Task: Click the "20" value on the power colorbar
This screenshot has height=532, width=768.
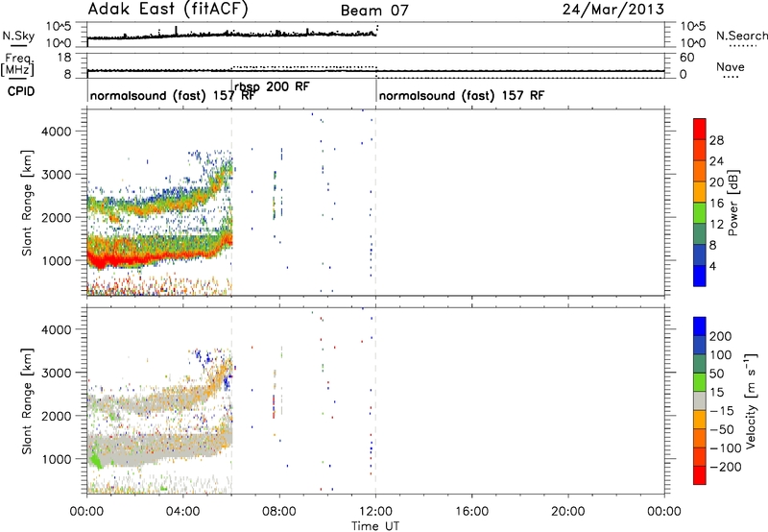Action: point(716,182)
